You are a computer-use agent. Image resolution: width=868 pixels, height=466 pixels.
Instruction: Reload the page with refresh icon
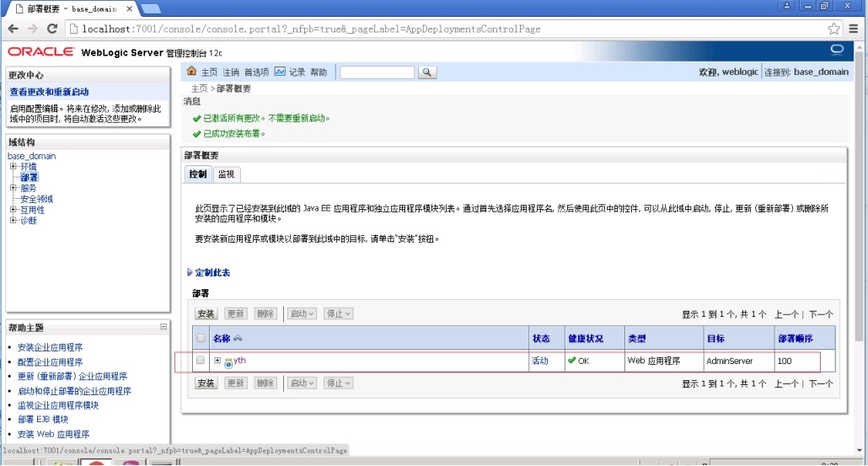click(52, 29)
